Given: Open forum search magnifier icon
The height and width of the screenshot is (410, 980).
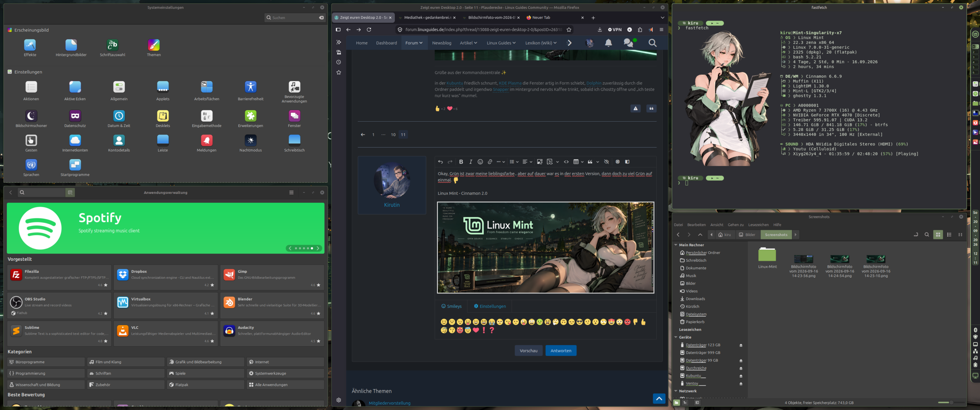Looking at the screenshot, I should [x=653, y=43].
